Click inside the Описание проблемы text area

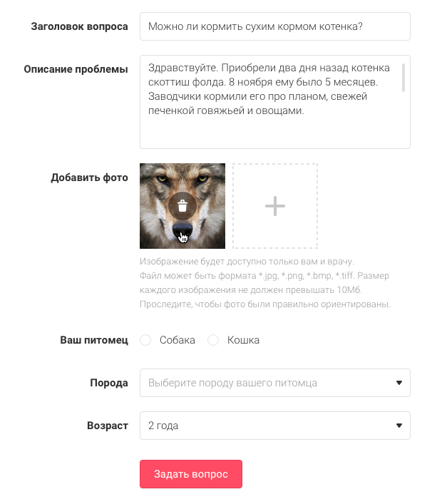275,102
